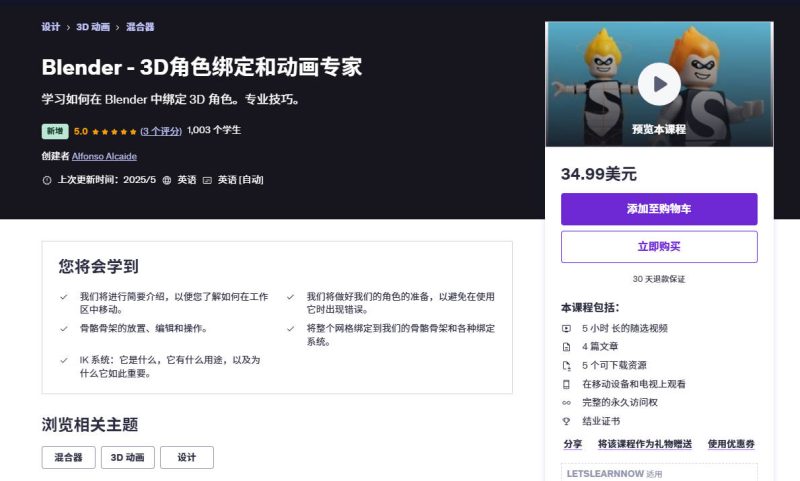Screen dimensions: 800x481
Task: Click the 使用优惠券 link
Action: coord(731,444)
